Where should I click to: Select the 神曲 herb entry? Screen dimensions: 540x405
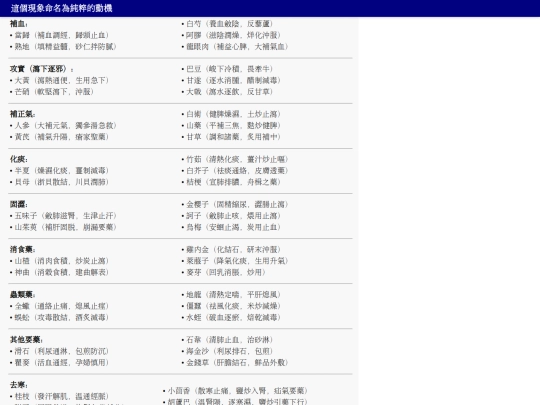(x=59, y=272)
